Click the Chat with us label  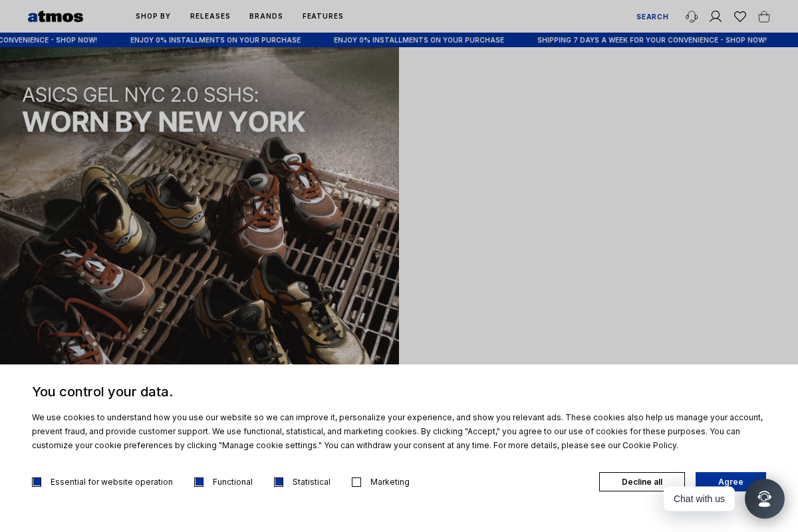pyautogui.click(x=699, y=498)
